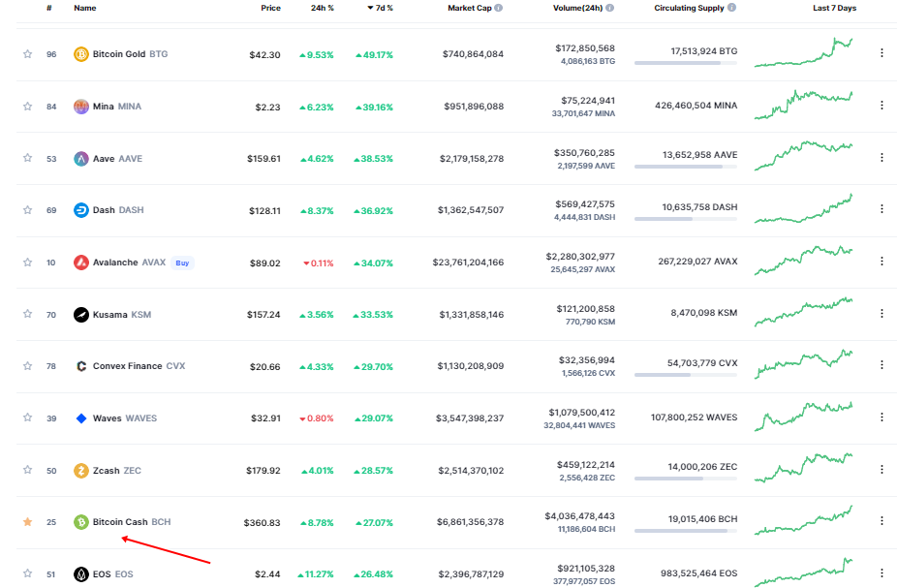Open the Bitcoin Cash BCH link
897x588 pixels.
[x=132, y=522]
